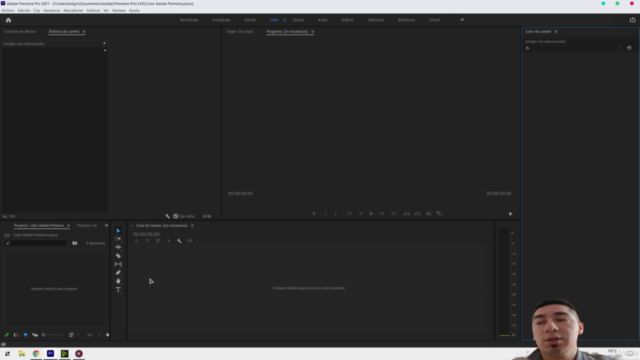Click the timeline wrench display settings
Image resolution: width=640 pixels, height=360 pixels.
click(179, 241)
